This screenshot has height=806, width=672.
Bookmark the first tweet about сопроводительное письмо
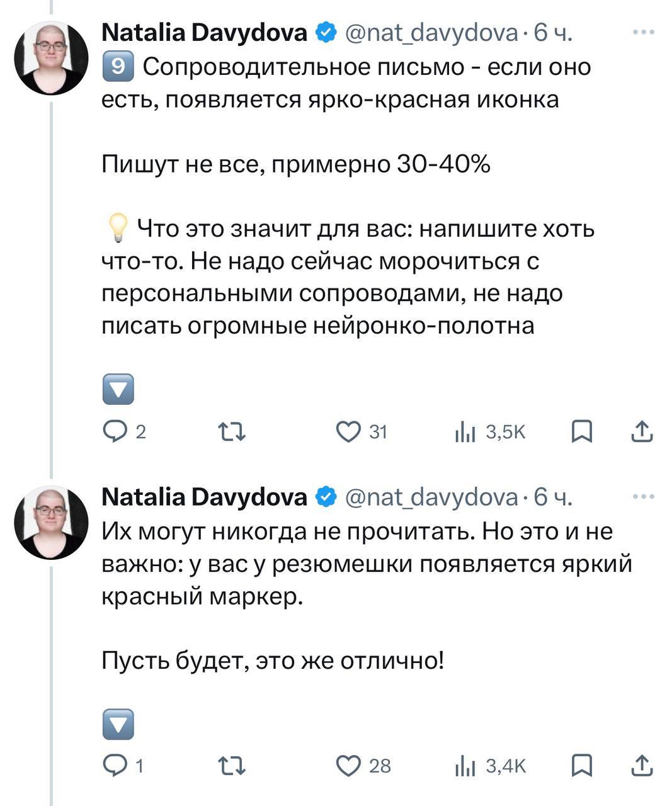[x=581, y=432]
